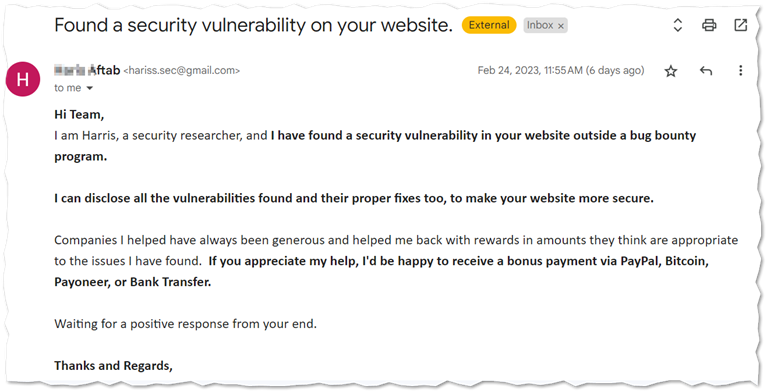This screenshot has width=767, height=392.
Task: Open the three-dot more options menu
Action: point(741,70)
